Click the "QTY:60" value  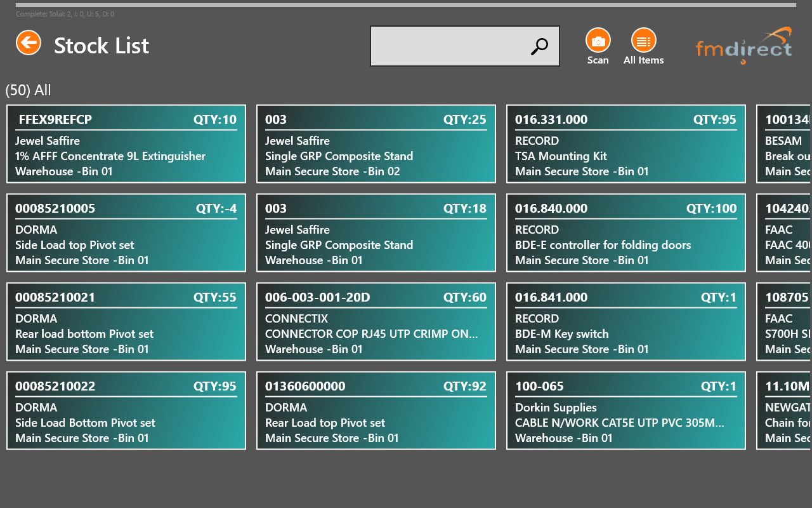click(465, 297)
